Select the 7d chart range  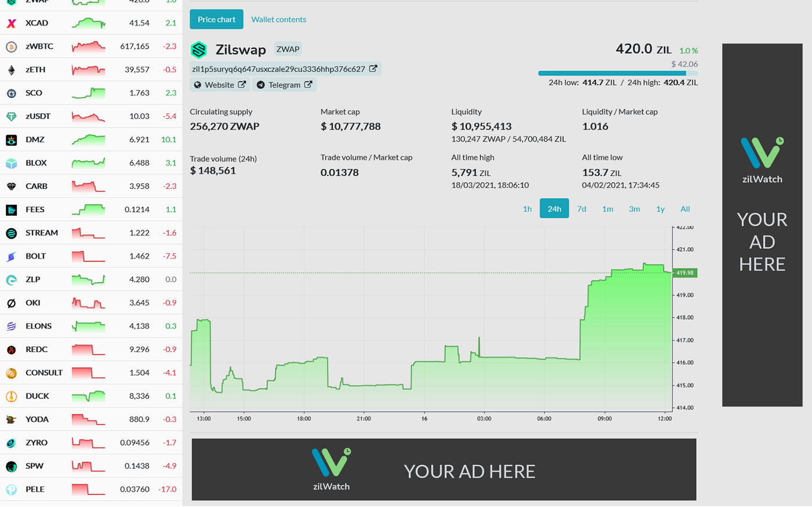[582, 209]
